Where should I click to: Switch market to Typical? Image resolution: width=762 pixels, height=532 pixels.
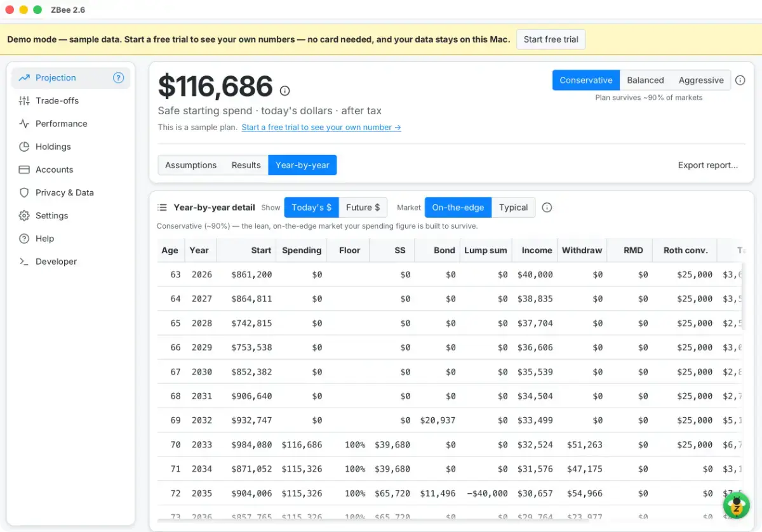513,208
